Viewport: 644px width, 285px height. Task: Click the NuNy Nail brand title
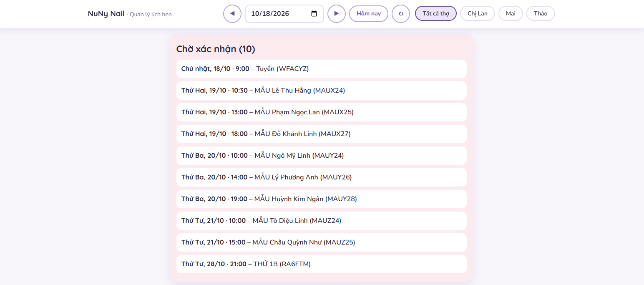pos(106,14)
